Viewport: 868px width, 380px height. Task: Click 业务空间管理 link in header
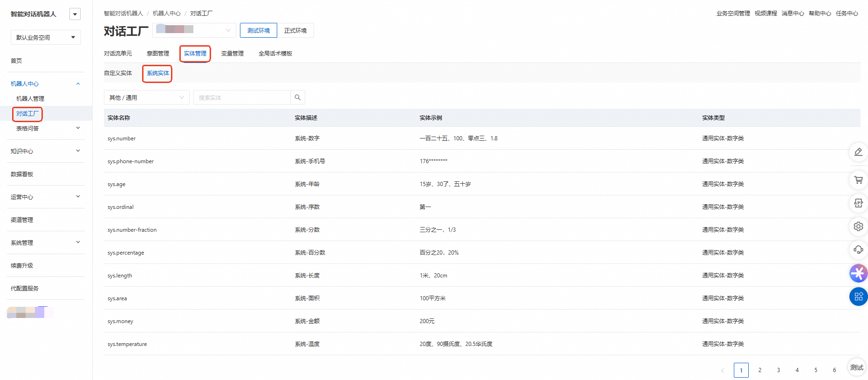733,14
